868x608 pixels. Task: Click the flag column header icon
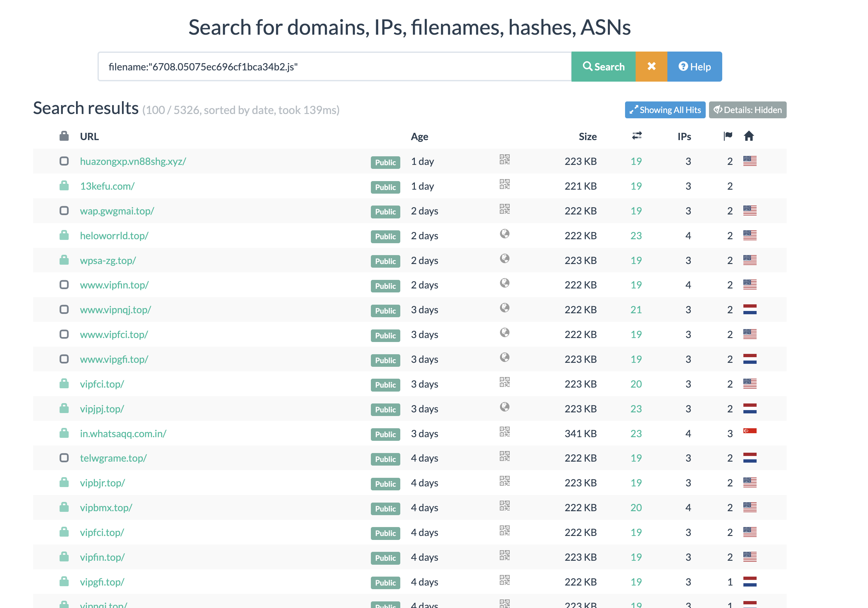point(728,136)
